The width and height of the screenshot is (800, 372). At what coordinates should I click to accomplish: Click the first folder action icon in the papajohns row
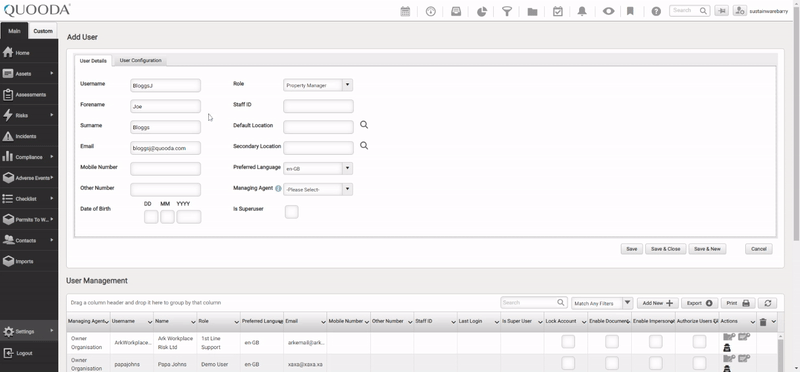(x=729, y=359)
